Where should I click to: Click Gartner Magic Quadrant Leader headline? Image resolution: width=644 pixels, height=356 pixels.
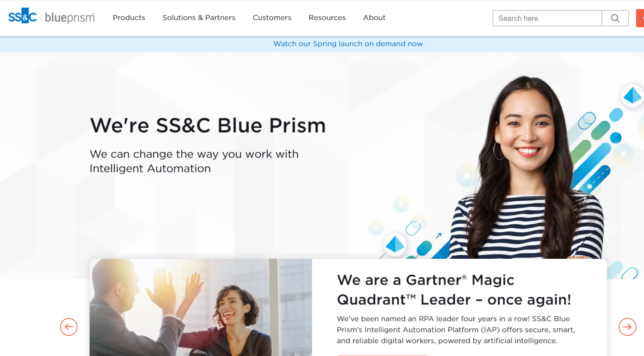[454, 290]
